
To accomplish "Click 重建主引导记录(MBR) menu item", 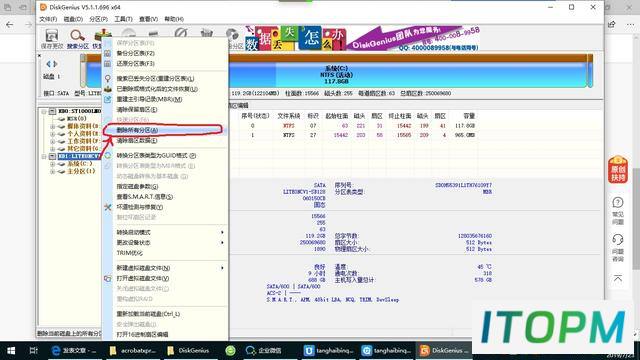I will pyautogui.click(x=149, y=99).
